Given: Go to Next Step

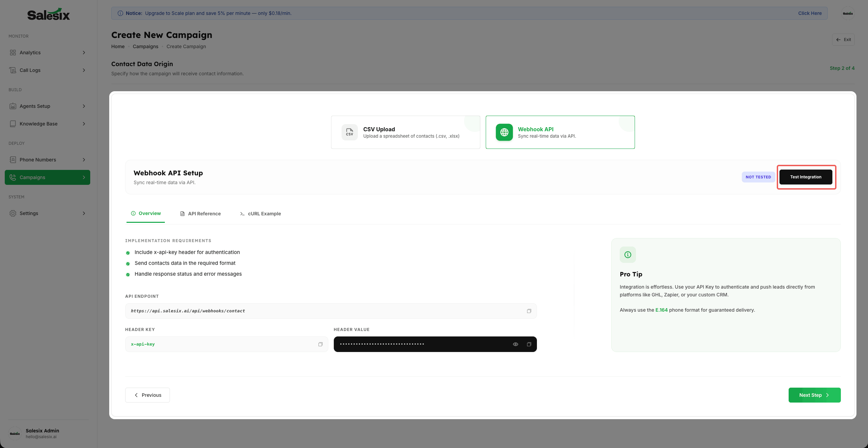Looking at the screenshot, I should tap(814, 395).
